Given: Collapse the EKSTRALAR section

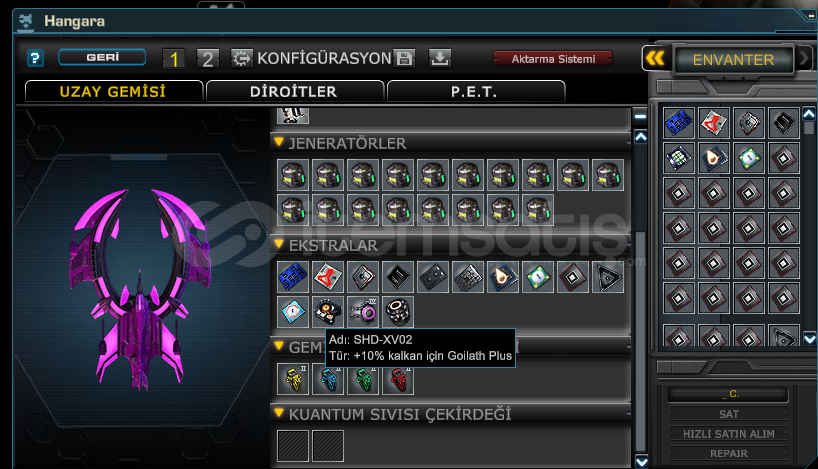Looking at the screenshot, I should (x=279, y=244).
